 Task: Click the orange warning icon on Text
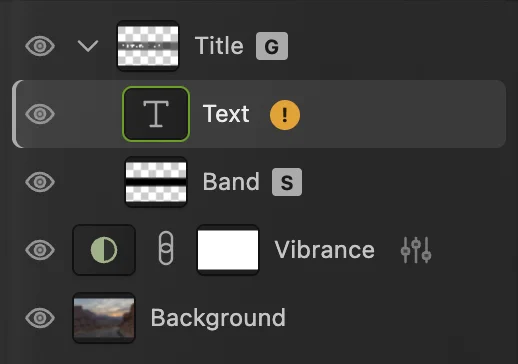click(285, 115)
